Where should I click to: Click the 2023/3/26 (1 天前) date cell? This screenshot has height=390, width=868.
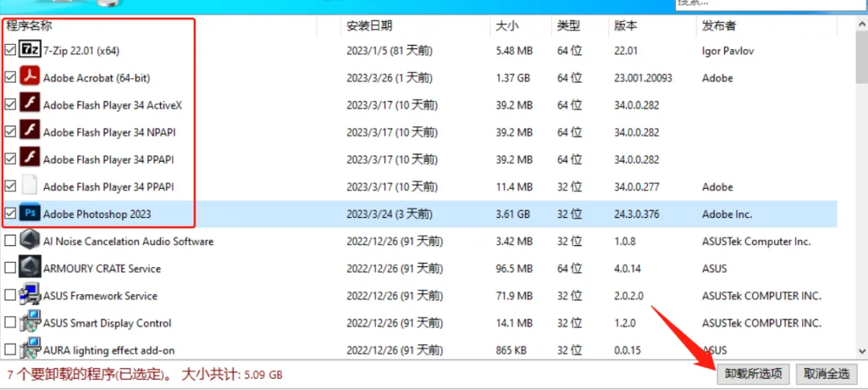[x=387, y=78]
